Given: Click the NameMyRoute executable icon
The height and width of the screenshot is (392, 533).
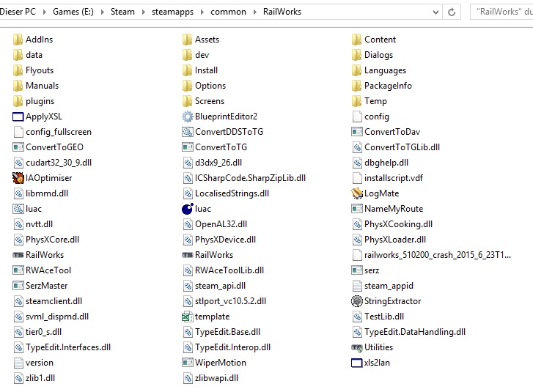Looking at the screenshot, I should [x=357, y=209].
